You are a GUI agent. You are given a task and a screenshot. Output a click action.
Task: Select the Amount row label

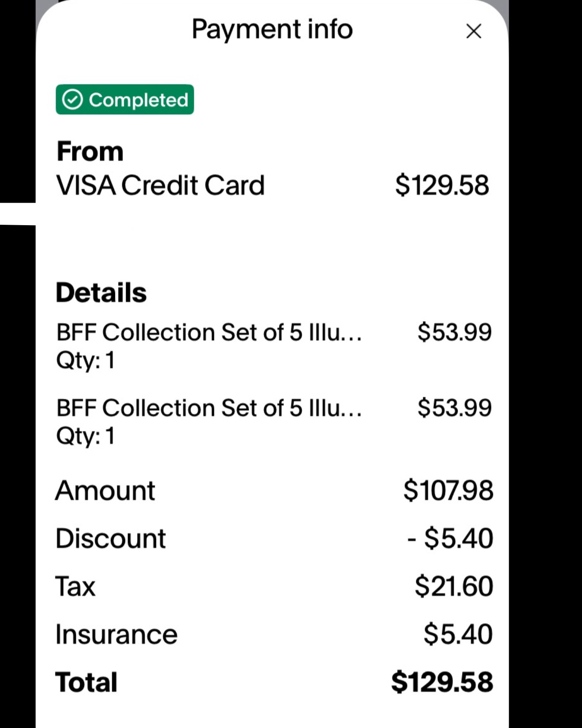pyautogui.click(x=105, y=490)
